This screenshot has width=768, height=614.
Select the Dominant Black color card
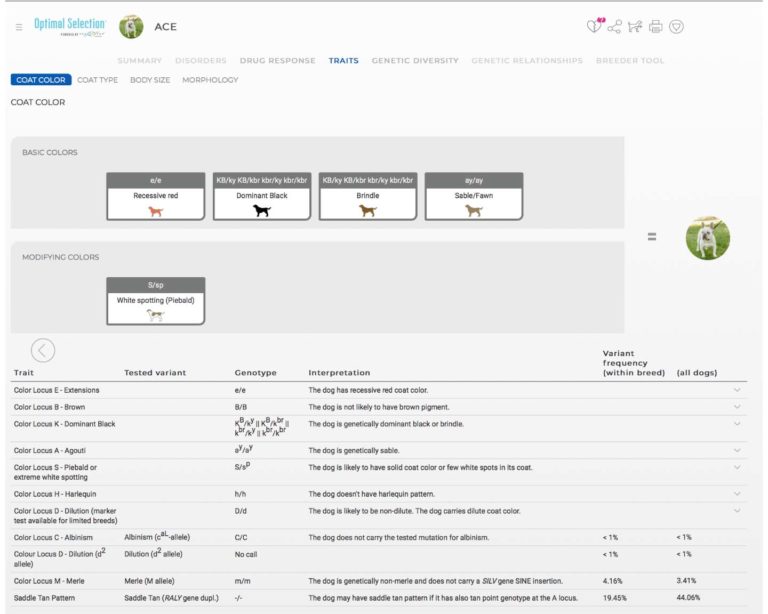(262, 196)
